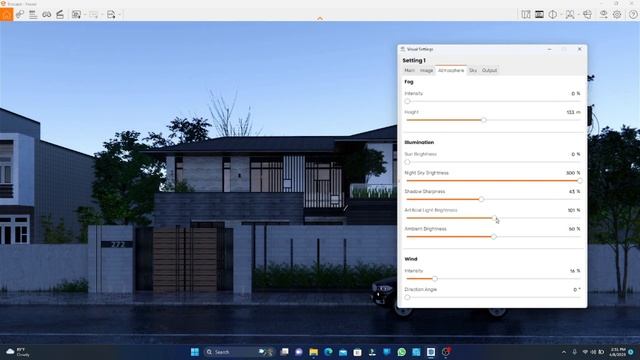Image resolution: width=640 pixels, height=360 pixels.
Task: Open the view management list icon
Action: (33, 14)
